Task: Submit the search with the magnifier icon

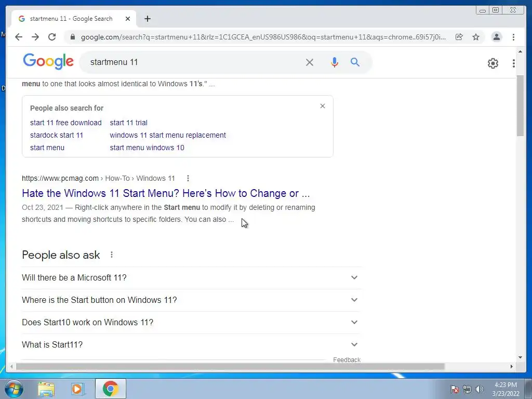Action: point(355,62)
